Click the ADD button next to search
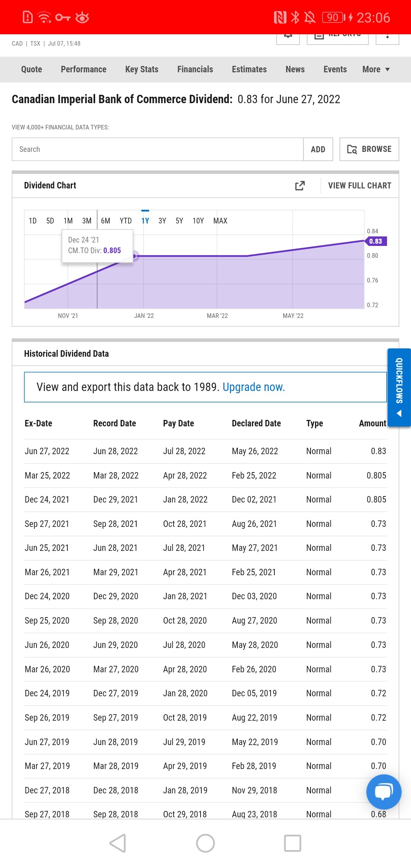 [x=318, y=149]
